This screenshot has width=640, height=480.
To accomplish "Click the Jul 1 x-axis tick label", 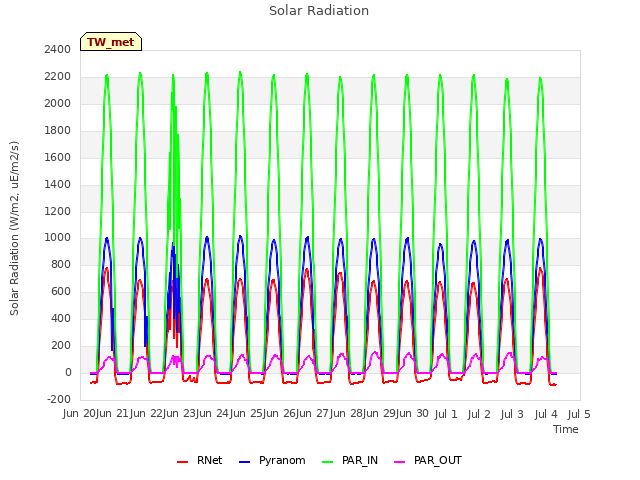I will click(x=446, y=413).
